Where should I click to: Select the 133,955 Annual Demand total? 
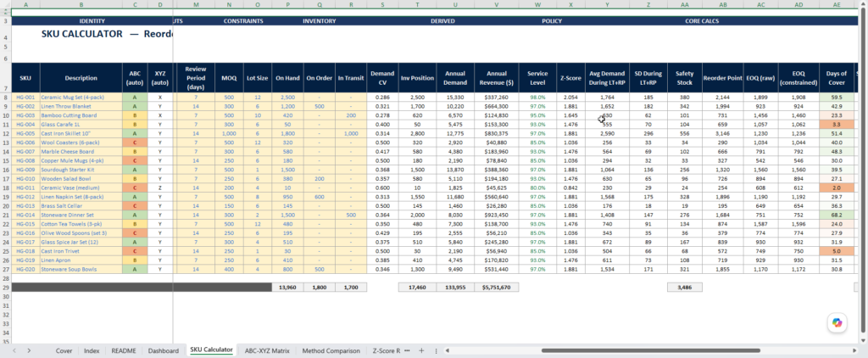pos(455,288)
